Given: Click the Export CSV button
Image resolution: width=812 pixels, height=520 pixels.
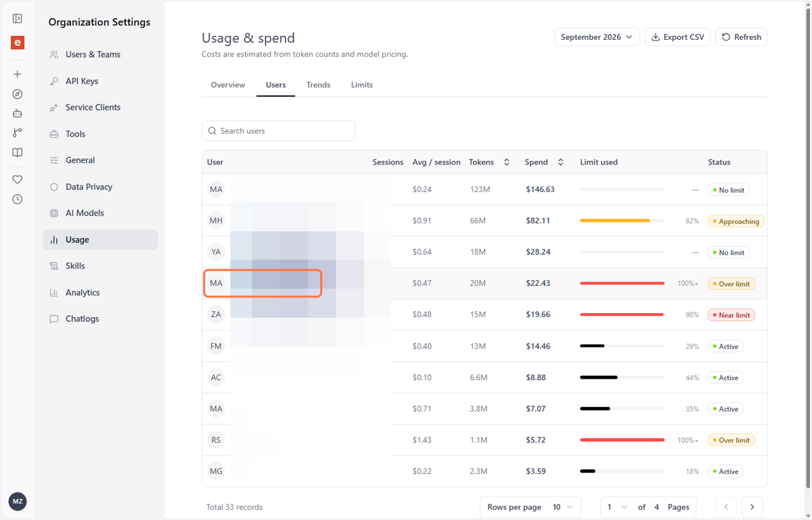Looking at the screenshot, I should click(x=677, y=37).
